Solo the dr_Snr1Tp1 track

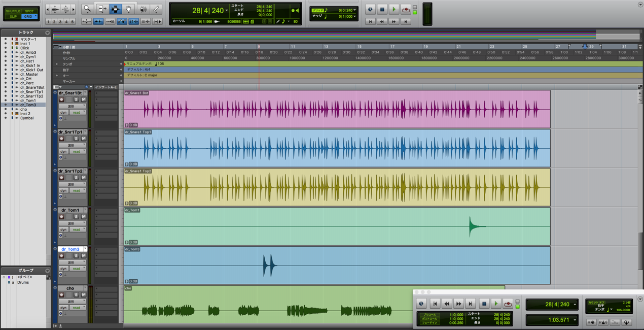pos(76,139)
